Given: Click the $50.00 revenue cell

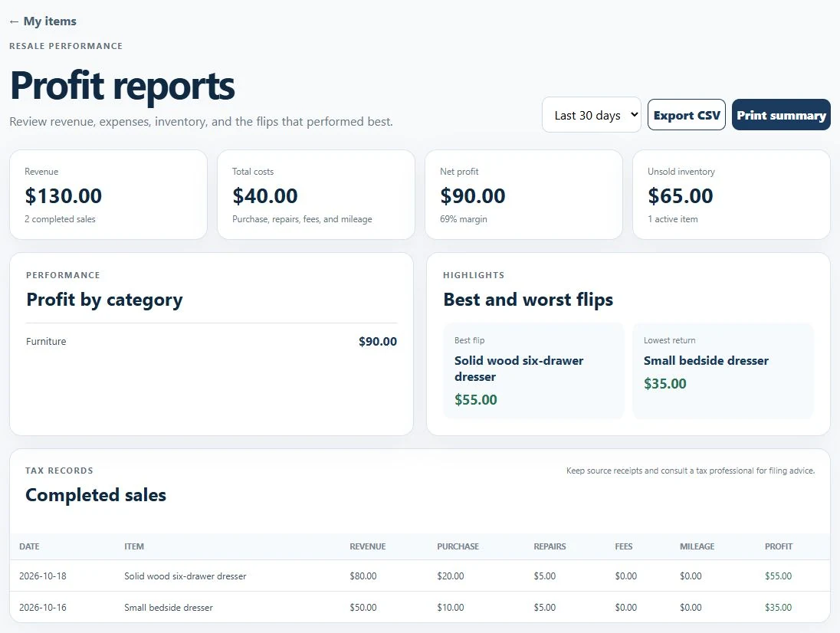Looking at the screenshot, I should pyautogui.click(x=363, y=608).
